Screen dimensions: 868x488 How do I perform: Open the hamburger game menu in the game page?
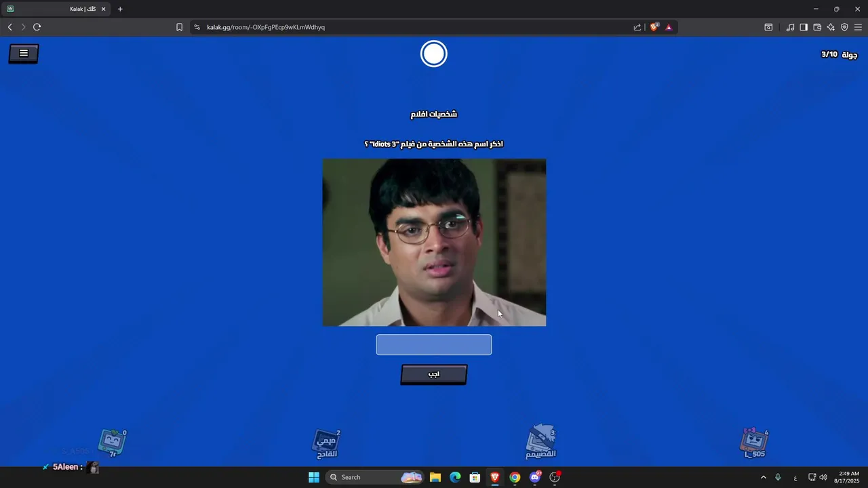click(x=24, y=54)
